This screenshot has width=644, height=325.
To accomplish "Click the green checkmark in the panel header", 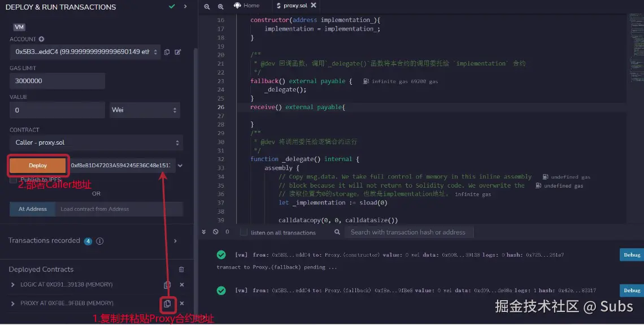I will pos(172,7).
